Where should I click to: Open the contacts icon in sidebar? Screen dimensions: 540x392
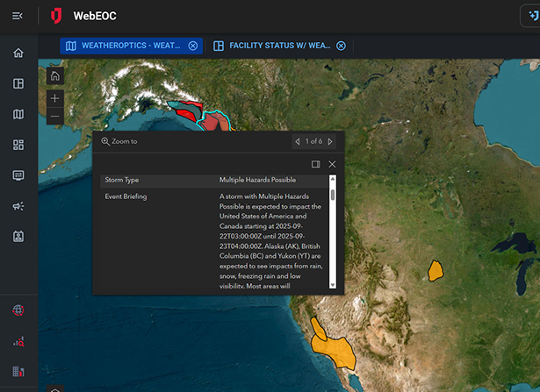(18, 237)
